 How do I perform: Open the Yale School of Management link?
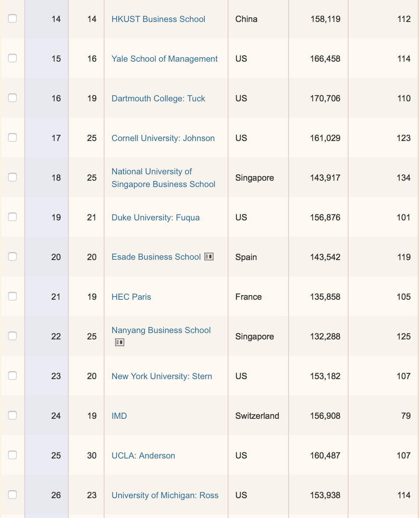click(x=165, y=59)
